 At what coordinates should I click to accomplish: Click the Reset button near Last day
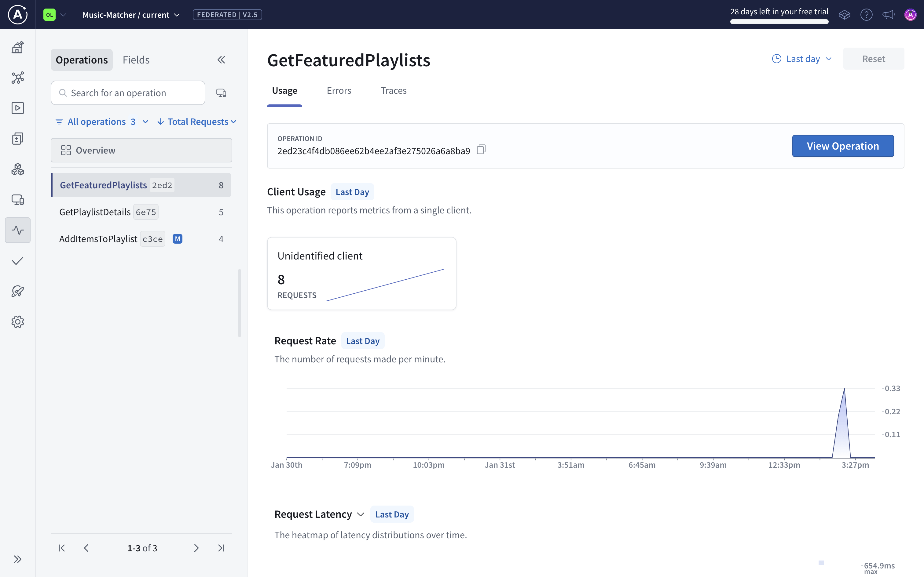pyautogui.click(x=874, y=58)
